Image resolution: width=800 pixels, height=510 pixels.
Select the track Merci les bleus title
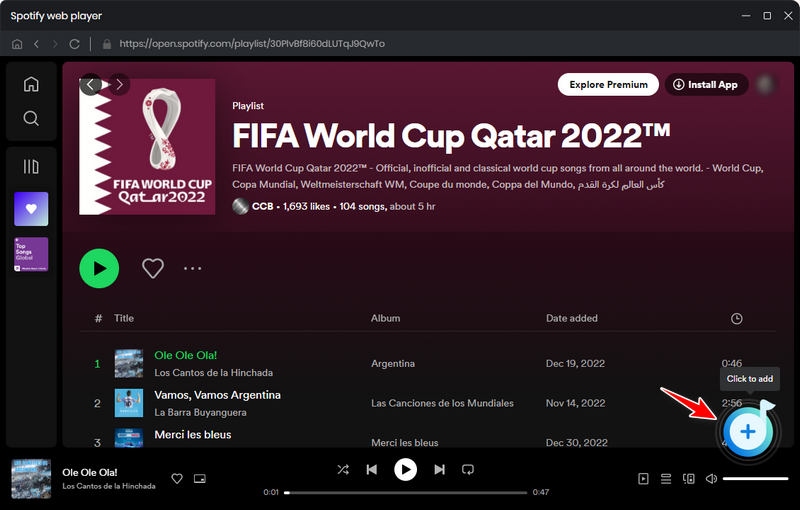tap(193, 435)
